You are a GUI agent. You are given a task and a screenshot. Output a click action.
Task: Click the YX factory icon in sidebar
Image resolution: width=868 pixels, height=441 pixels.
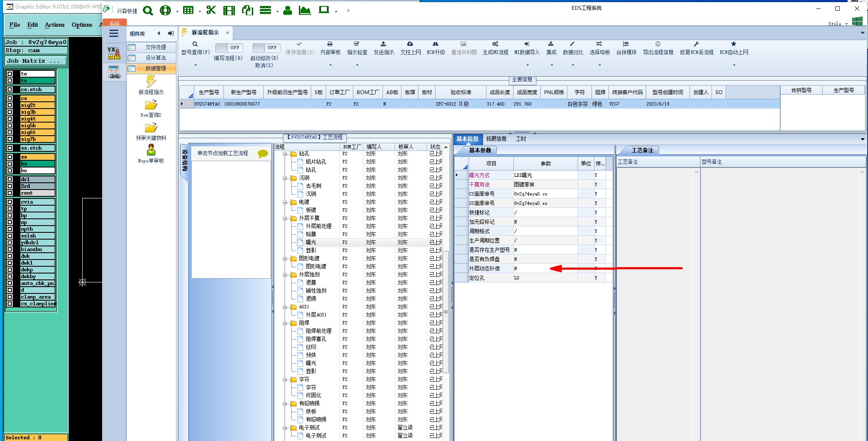114,53
